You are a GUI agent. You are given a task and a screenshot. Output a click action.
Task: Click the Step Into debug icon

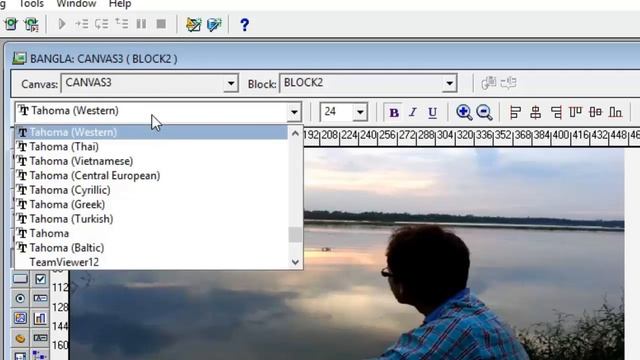point(82,24)
